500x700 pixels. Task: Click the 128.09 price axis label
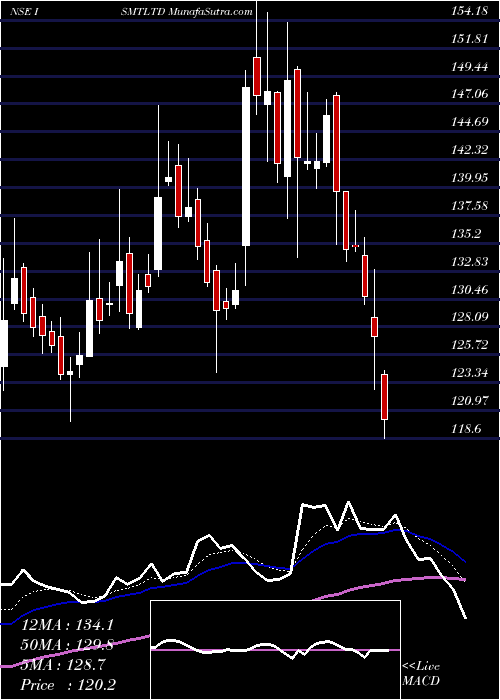coord(470,317)
